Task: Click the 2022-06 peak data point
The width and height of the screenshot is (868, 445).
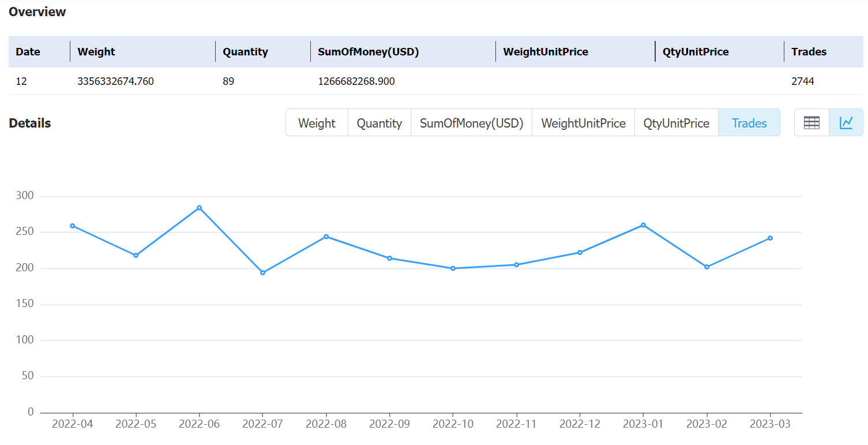Action: (200, 208)
